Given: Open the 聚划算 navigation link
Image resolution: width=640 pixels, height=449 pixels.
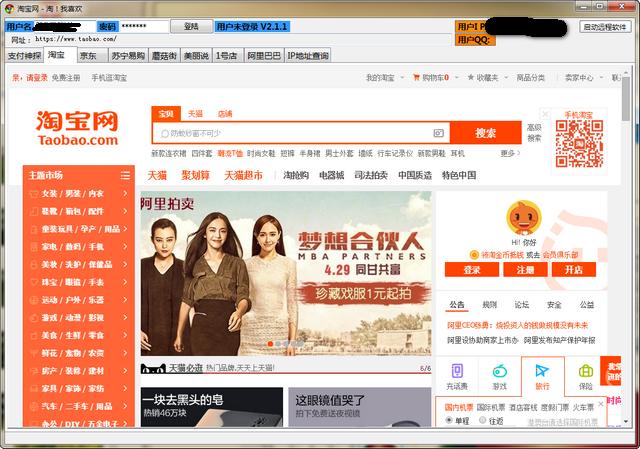Looking at the screenshot, I should coord(196,176).
